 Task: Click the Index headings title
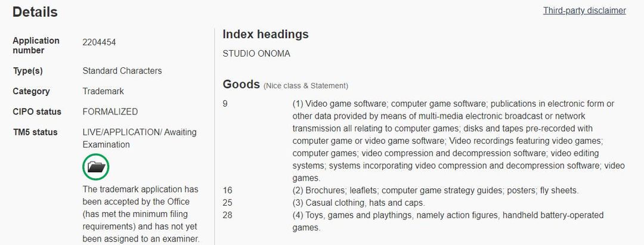point(265,34)
